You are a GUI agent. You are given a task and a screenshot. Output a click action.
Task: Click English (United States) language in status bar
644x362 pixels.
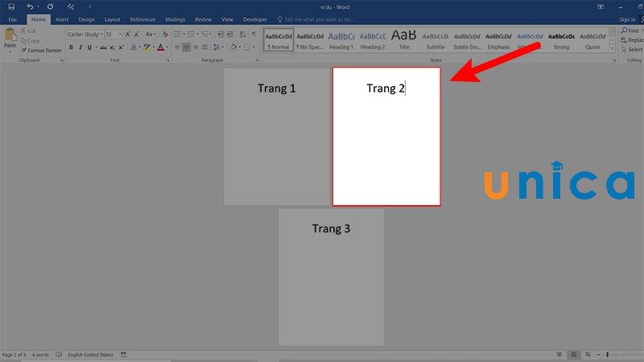[91, 355]
